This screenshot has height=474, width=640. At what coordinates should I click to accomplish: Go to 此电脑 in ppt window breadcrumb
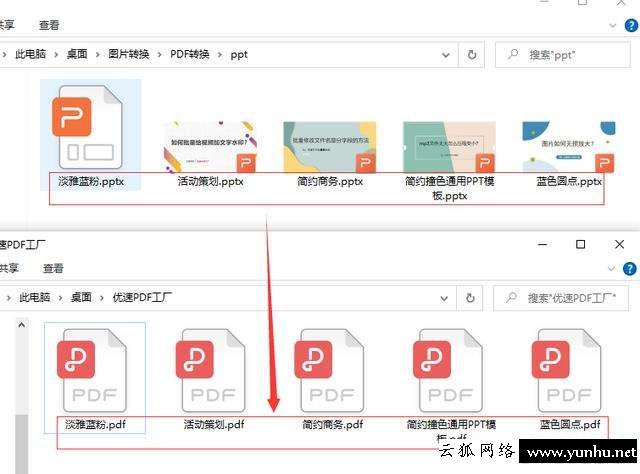coord(31,54)
